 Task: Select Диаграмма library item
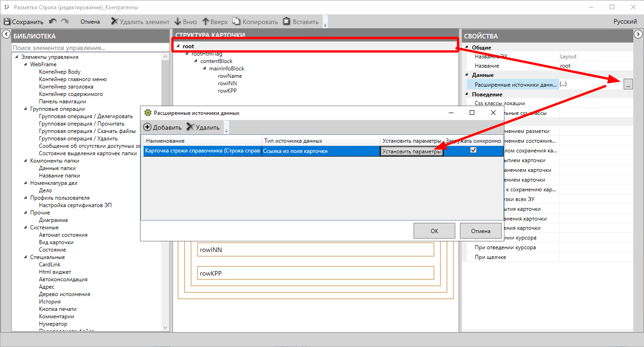tap(53, 220)
